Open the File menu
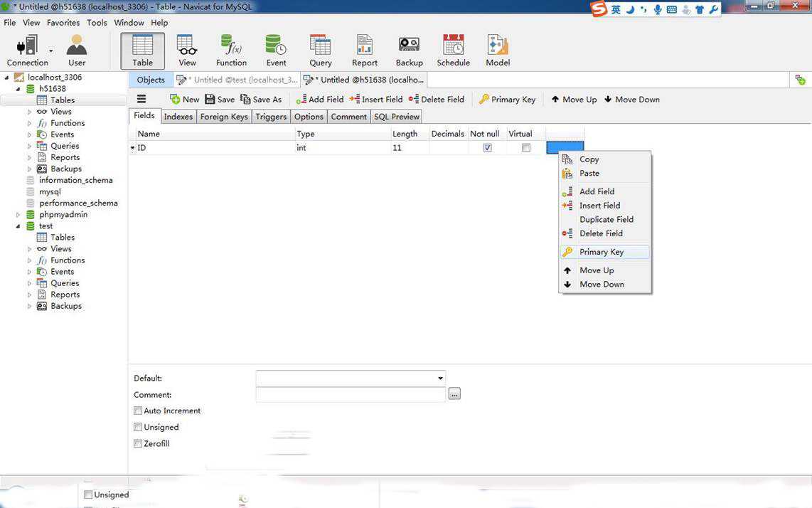The height and width of the screenshot is (508, 812). click(10, 23)
